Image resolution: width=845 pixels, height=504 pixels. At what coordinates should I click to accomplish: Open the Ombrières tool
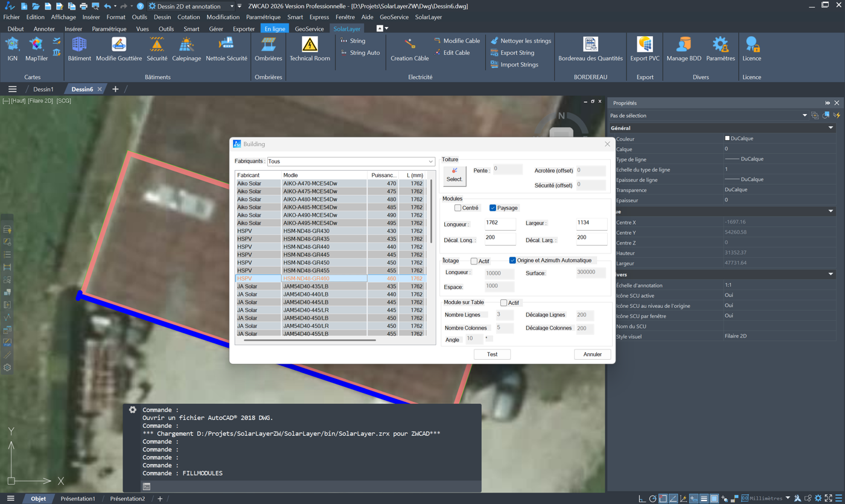(269, 48)
